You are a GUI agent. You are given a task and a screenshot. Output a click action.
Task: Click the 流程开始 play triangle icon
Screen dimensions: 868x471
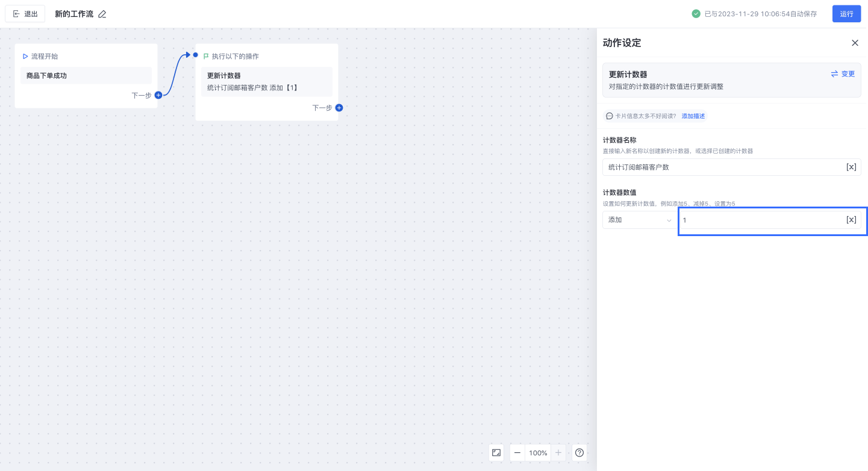25,56
